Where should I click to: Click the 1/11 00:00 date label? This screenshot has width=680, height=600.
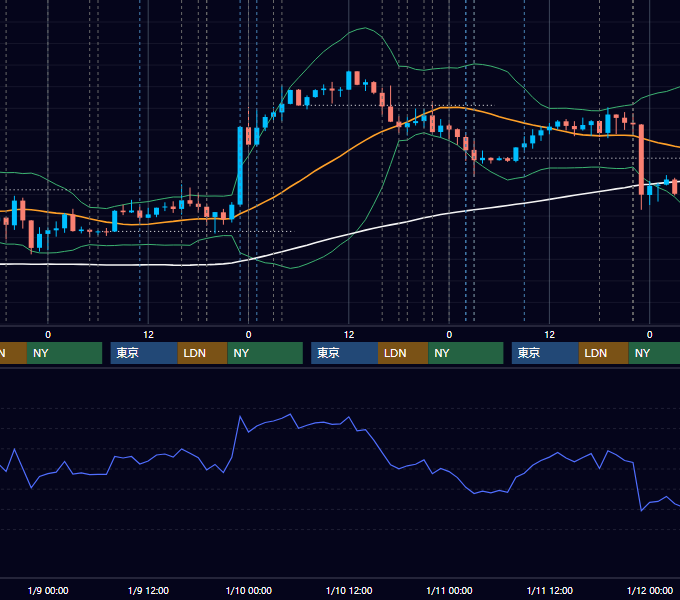tap(449, 590)
